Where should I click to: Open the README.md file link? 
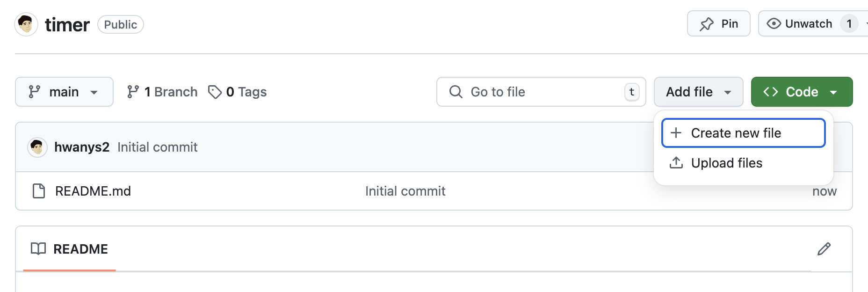pyautogui.click(x=93, y=191)
